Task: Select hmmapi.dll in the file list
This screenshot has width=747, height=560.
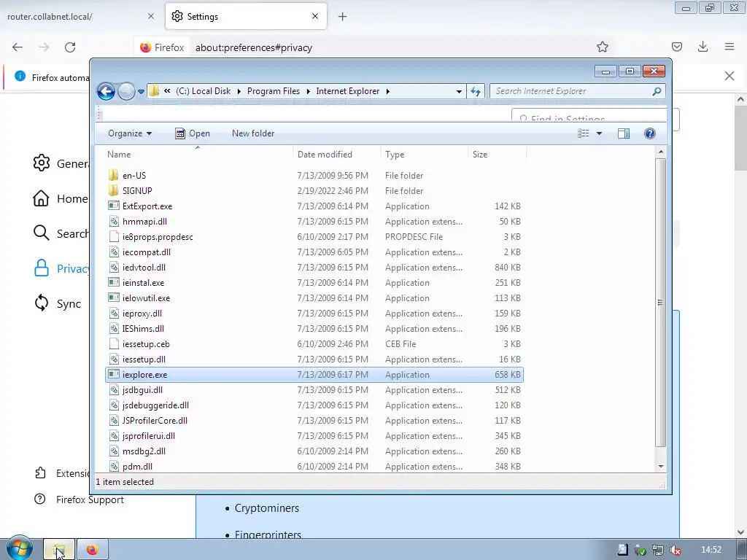Action: click(314, 222)
